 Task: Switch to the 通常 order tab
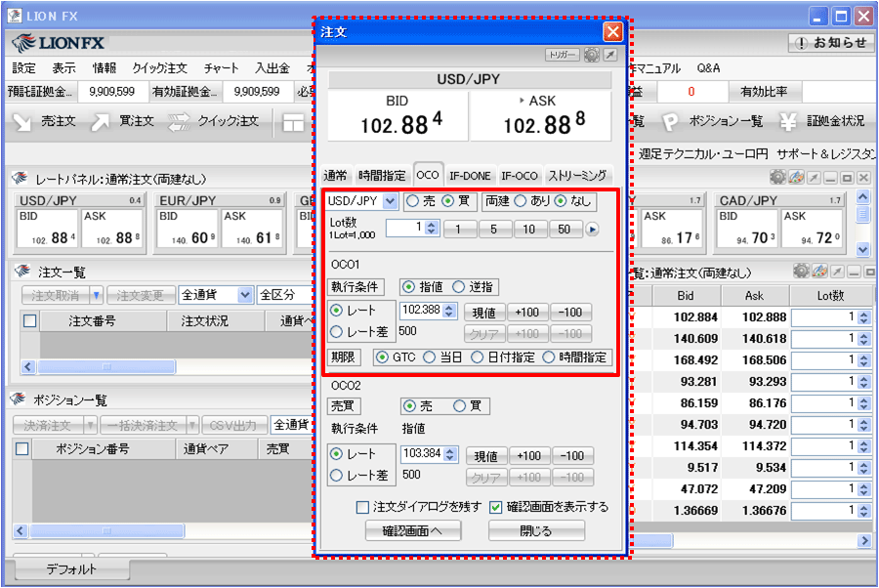[x=335, y=176]
